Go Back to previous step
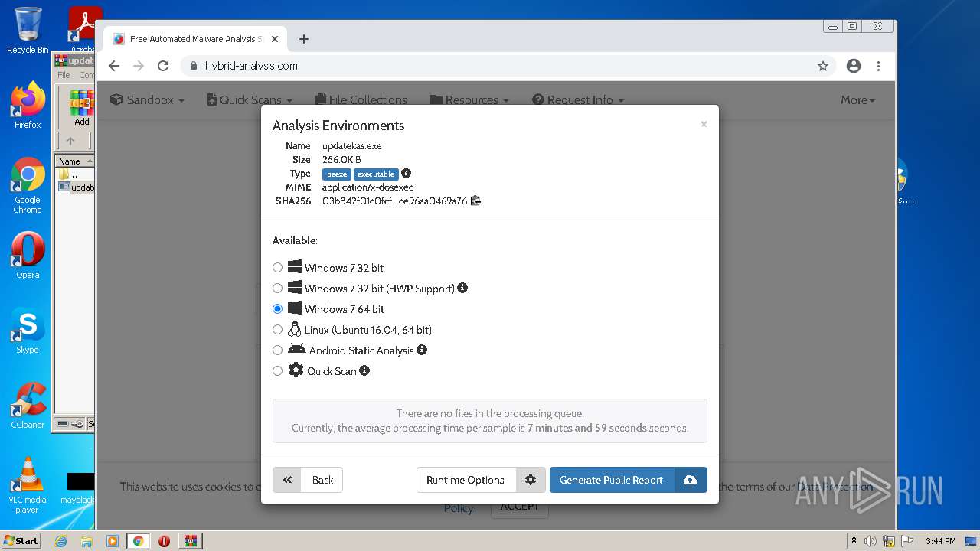The height and width of the screenshot is (551, 980). coord(308,480)
